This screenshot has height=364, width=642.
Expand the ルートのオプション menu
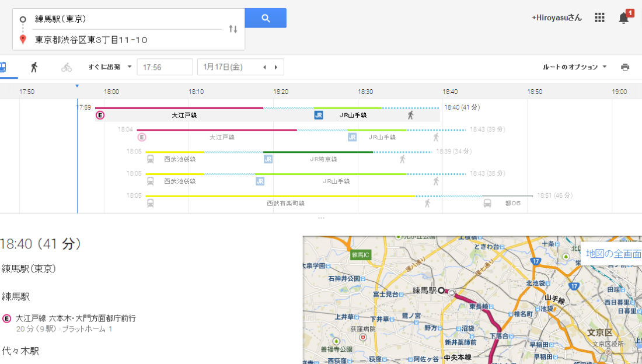[x=574, y=67]
